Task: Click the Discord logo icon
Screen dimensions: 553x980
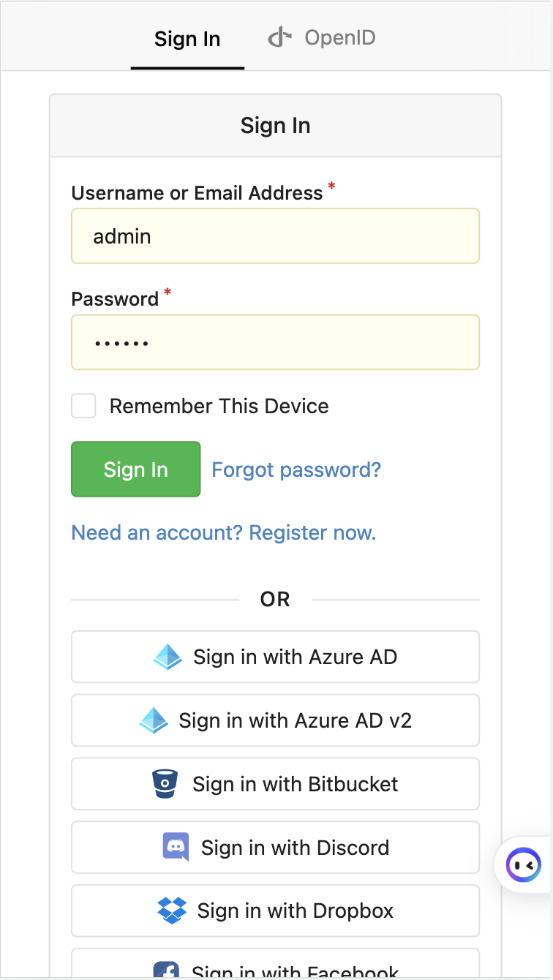Action: tap(176, 848)
